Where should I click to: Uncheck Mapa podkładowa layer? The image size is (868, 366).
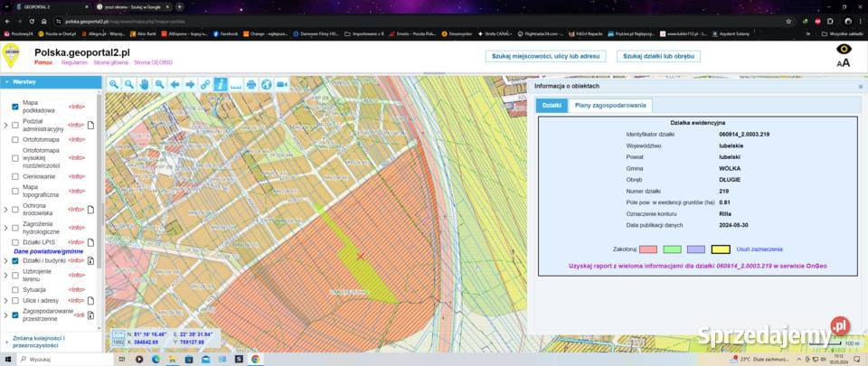(x=15, y=106)
